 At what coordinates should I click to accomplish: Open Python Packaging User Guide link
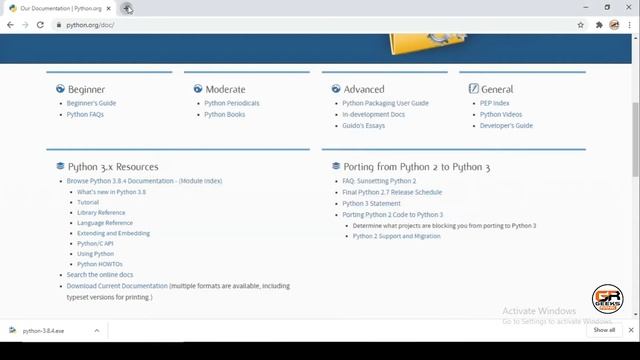tap(385, 103)
